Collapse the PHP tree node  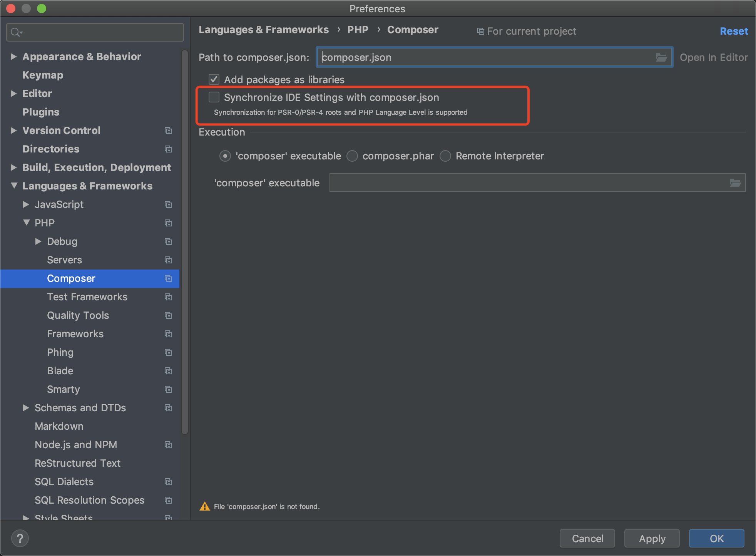click(x=26, y=223)
